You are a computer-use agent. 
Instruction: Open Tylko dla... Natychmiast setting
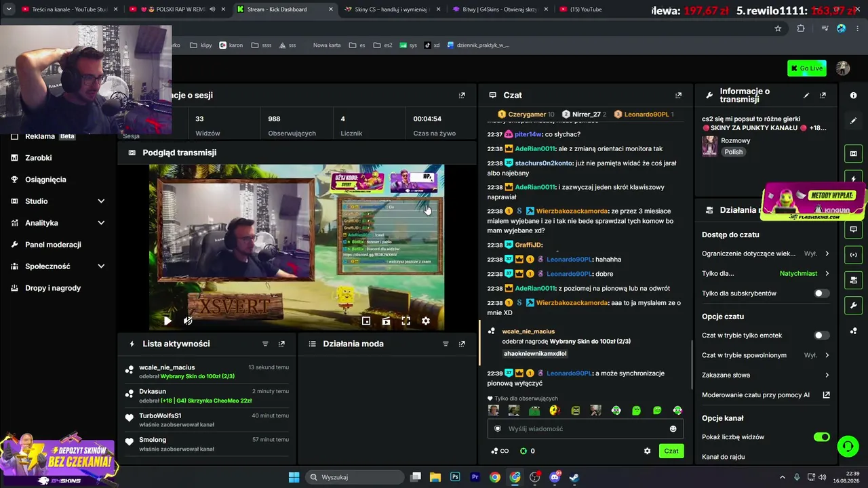click(766, 274)
